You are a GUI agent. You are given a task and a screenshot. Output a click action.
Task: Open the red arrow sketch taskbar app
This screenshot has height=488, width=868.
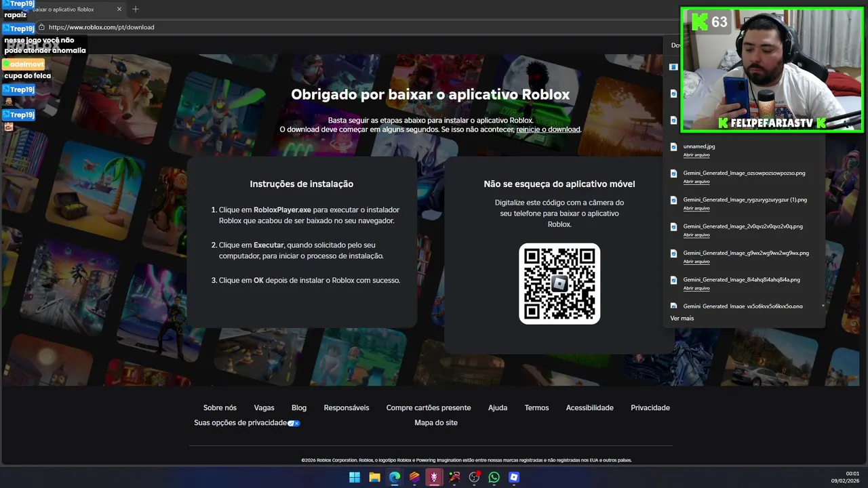pos(454,477)
